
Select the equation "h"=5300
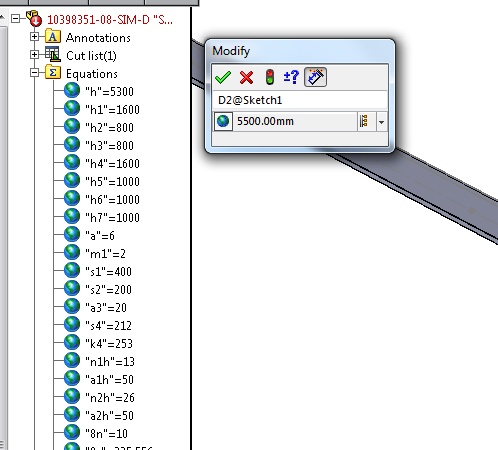click(x=109, y=92)
